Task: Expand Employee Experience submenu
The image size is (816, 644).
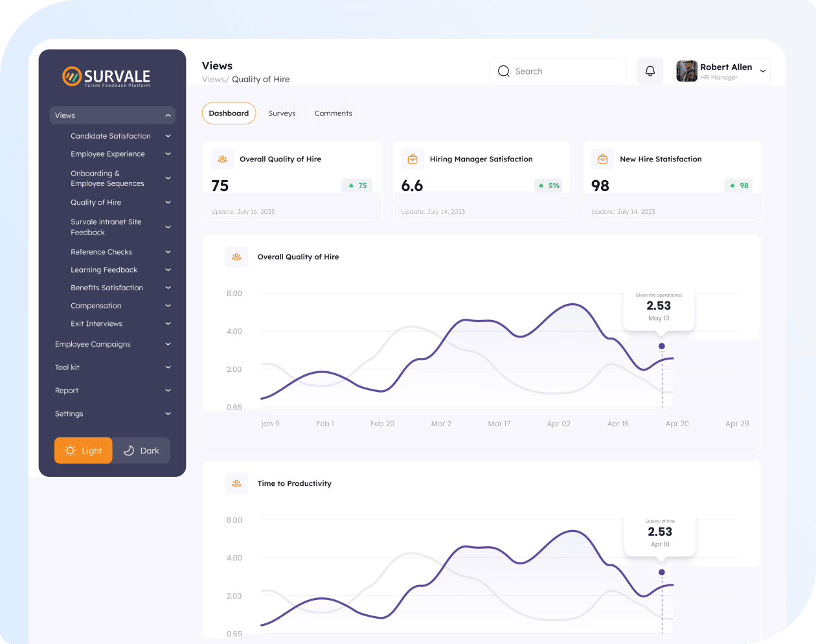Action: 168,154
